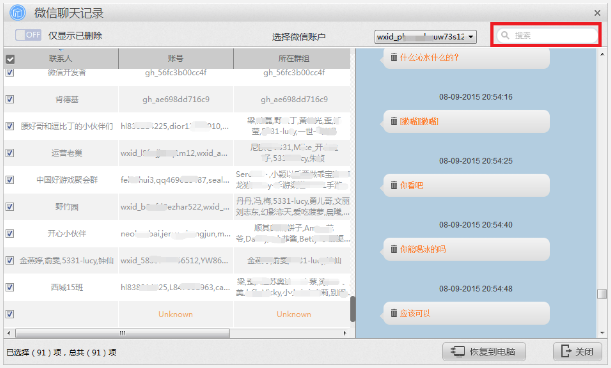Viewport: 611px width, 368px height.
Task: Uncheck the 运营老巢 row checkbox
Action: (10, 153)
